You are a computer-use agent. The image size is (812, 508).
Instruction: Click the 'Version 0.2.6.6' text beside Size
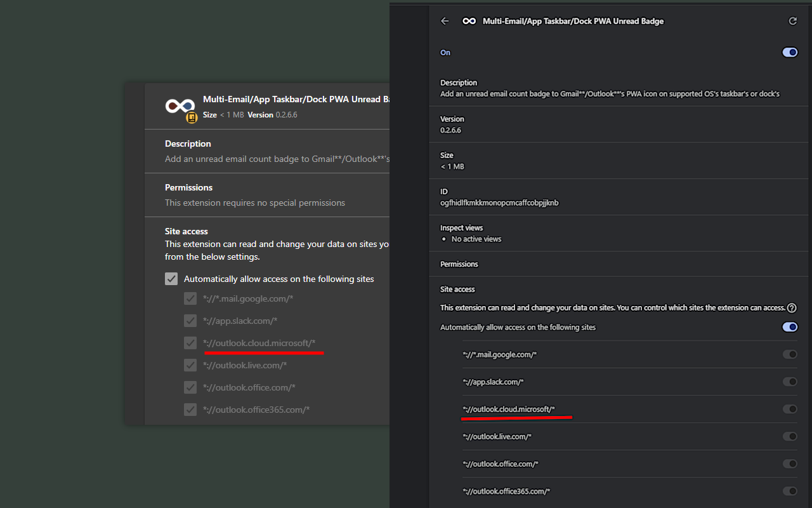[273, 115]
